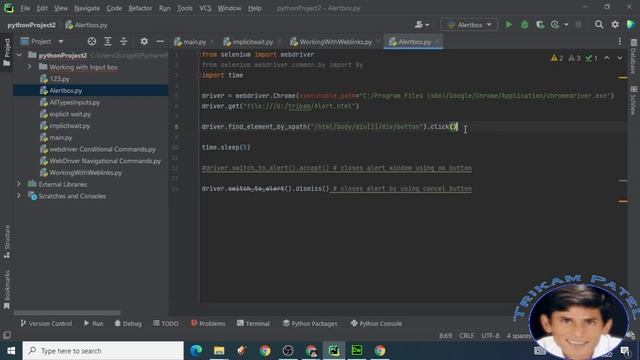Open SciView side panel

tap(633, 100)
